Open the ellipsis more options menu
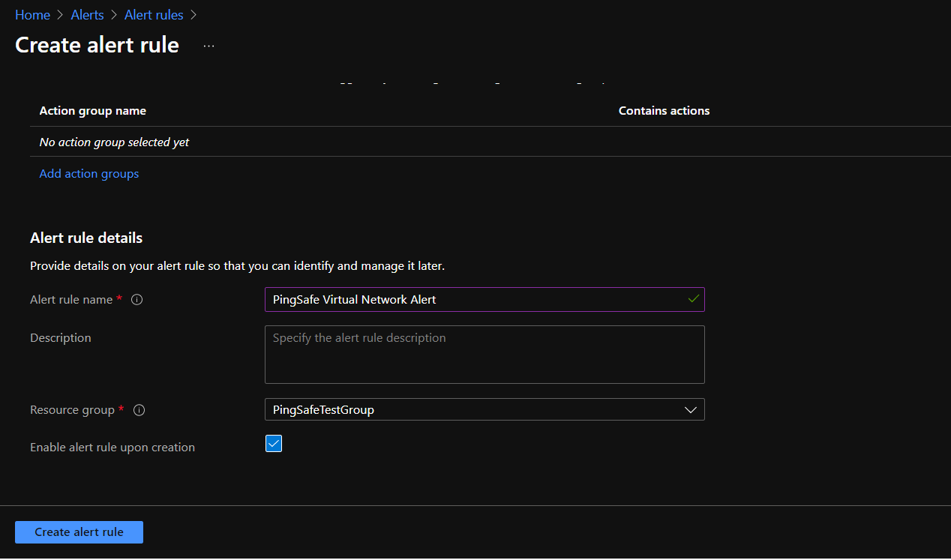Image resolution: width=951 pixels, height=560 pixels. 208,46
